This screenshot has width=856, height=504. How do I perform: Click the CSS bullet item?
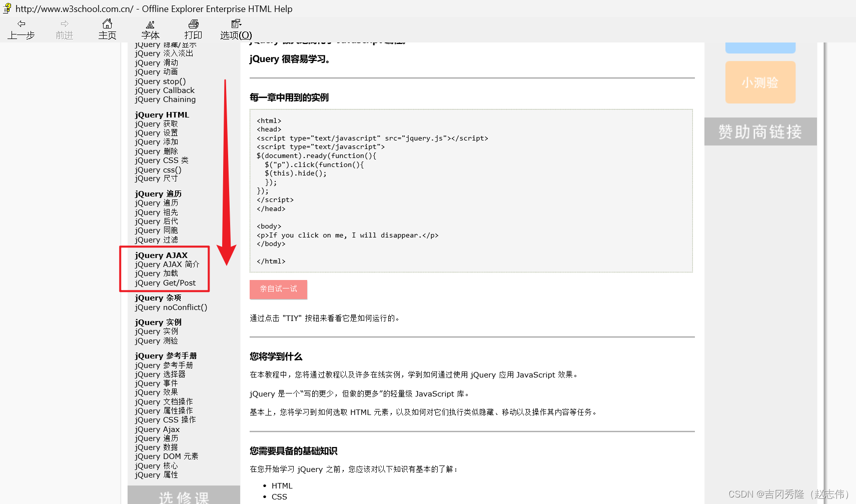279,497
